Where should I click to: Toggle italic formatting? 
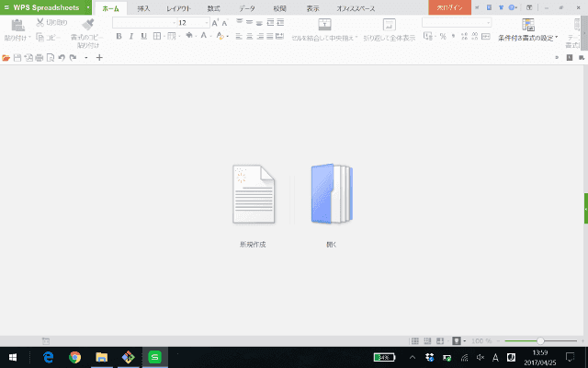(x=131, y=36)
